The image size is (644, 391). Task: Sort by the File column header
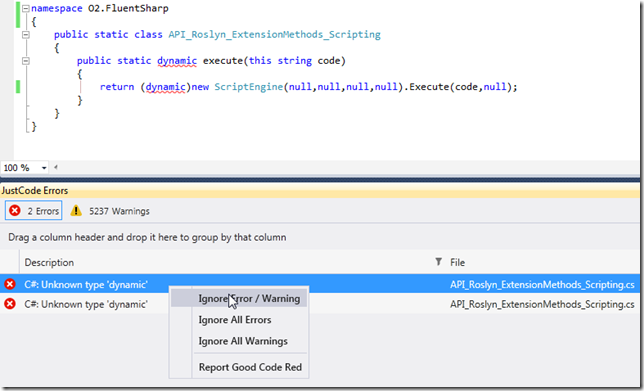coord(457,262)
